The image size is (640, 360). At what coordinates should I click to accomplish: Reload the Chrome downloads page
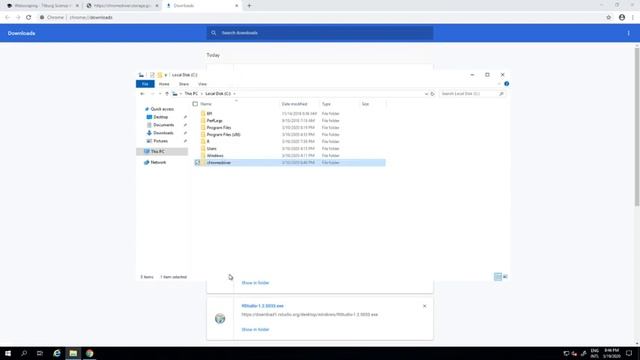[29, 18]
